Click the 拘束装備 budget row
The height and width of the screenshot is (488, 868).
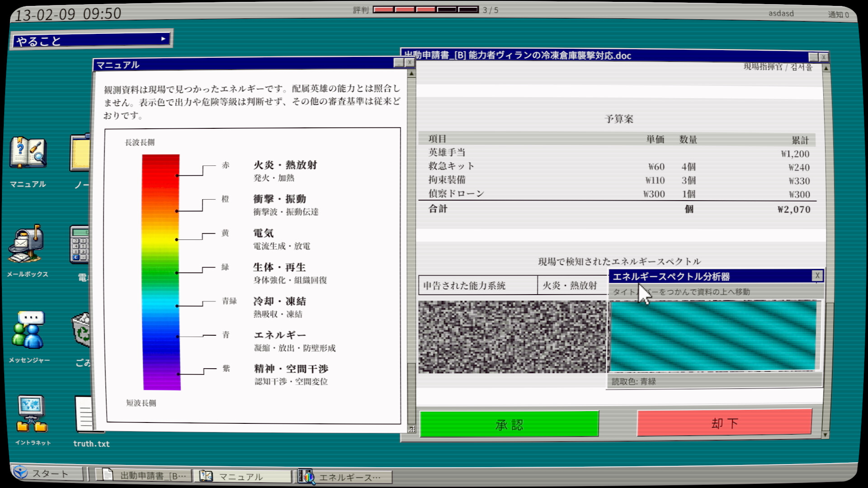618,180
